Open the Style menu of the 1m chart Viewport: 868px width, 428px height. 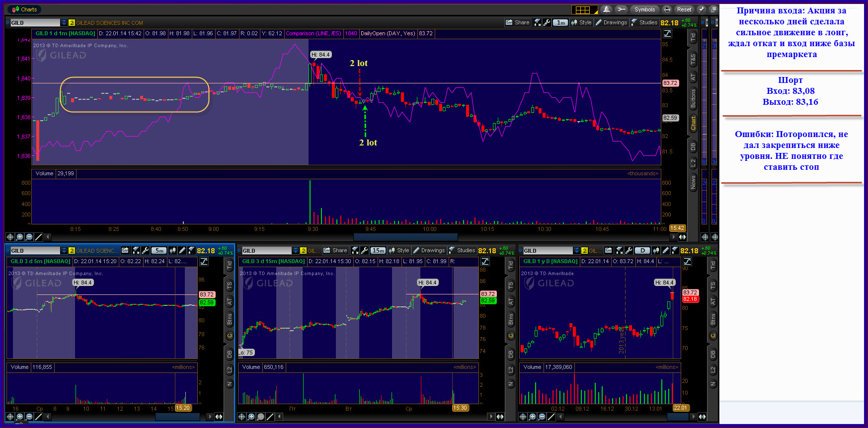[x=581, y=22]
